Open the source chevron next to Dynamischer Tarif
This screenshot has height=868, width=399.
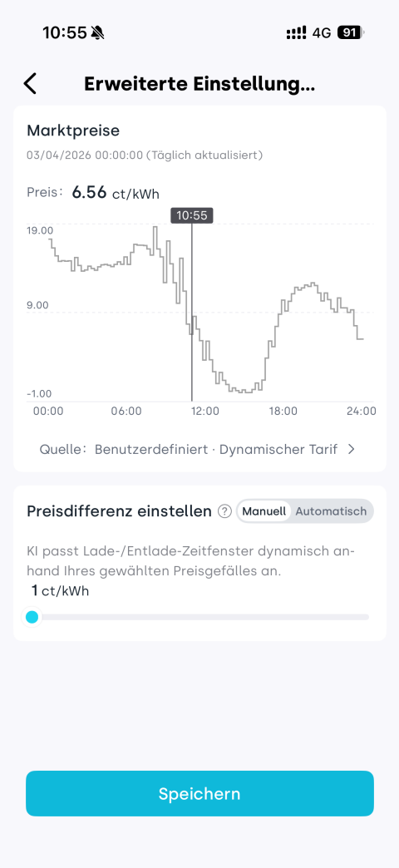pos(351,450)
